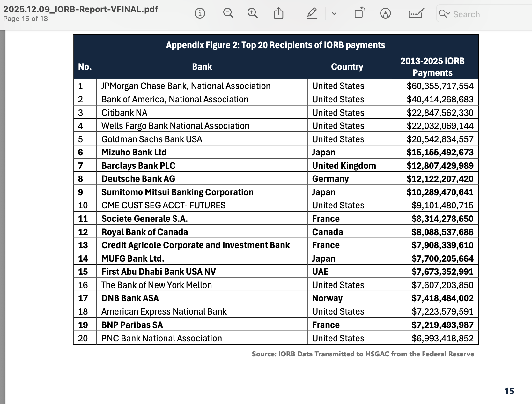The height and width of the screenshot is (404, 532).
Task: Select the table title 'Appendix Figure 2'
Action: click(276, 45)
